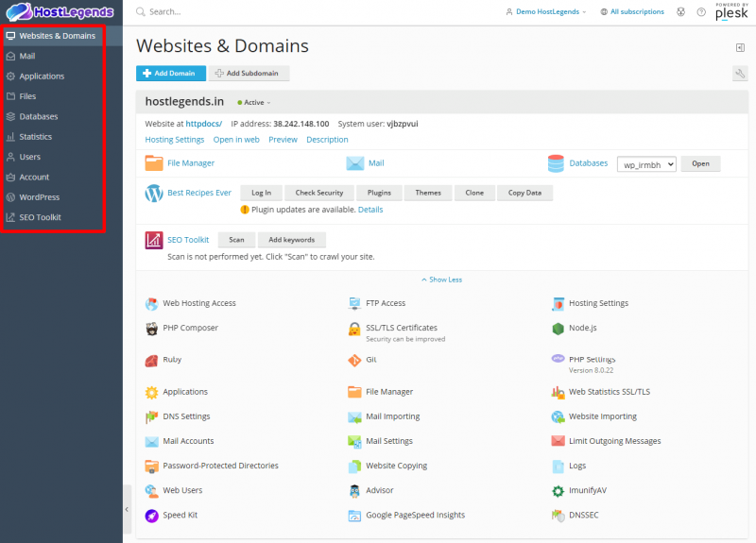Screen dimensions: 756x543
Task: Open the DNSSEC icon
Action: (x=558, y=516)
